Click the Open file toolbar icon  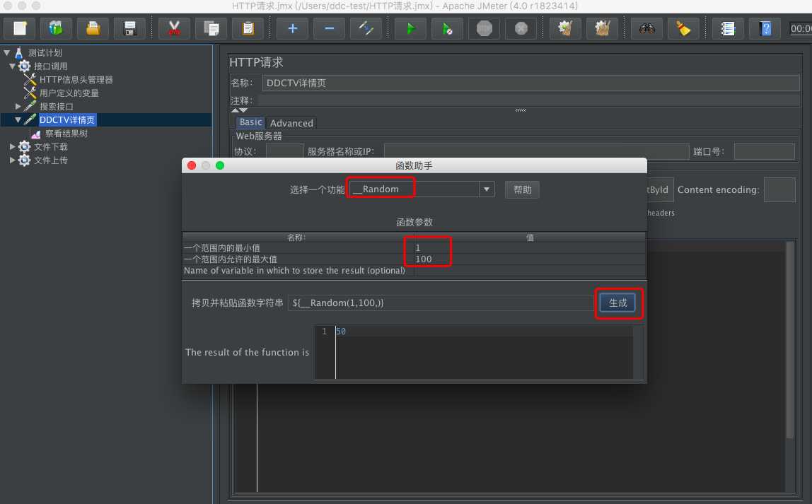[93, 28]
